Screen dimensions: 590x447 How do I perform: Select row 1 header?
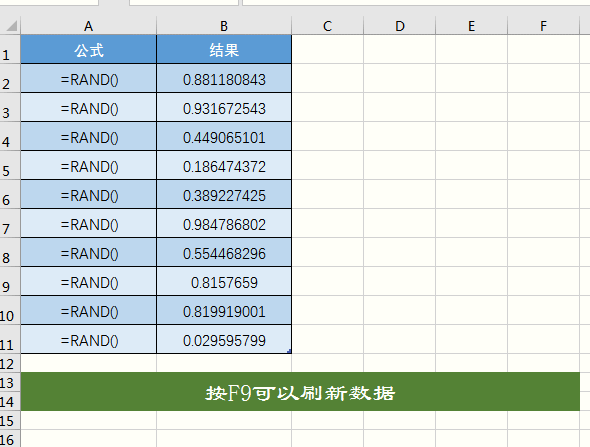click(10, 49)
